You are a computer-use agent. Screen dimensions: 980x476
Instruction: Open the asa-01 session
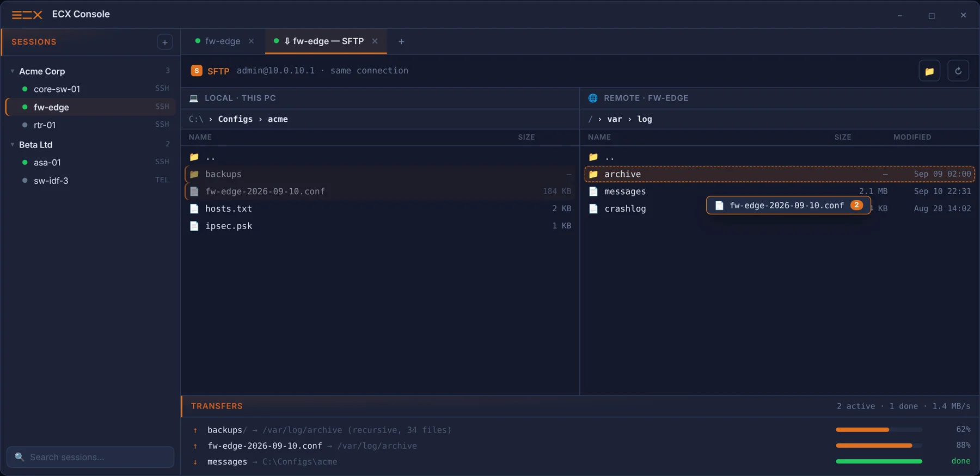[x=90, y=162]
